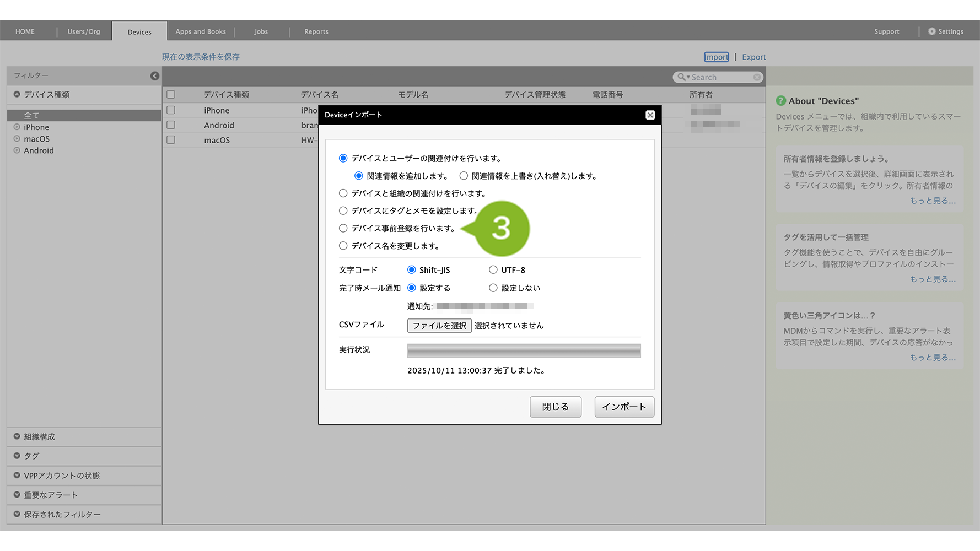Click the About Devices help icon
The height and width of the screenshot is (551, 980).
781,101
